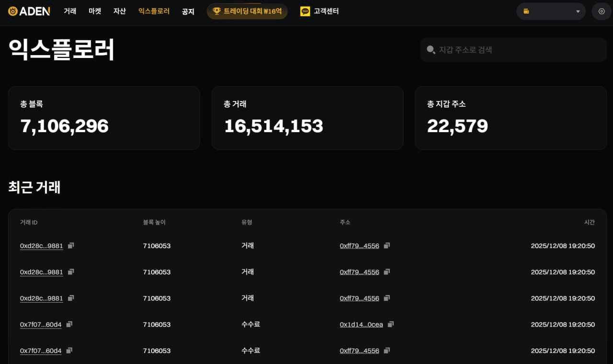Click the trophy icon in the trading competition banner

coord(216,11)
